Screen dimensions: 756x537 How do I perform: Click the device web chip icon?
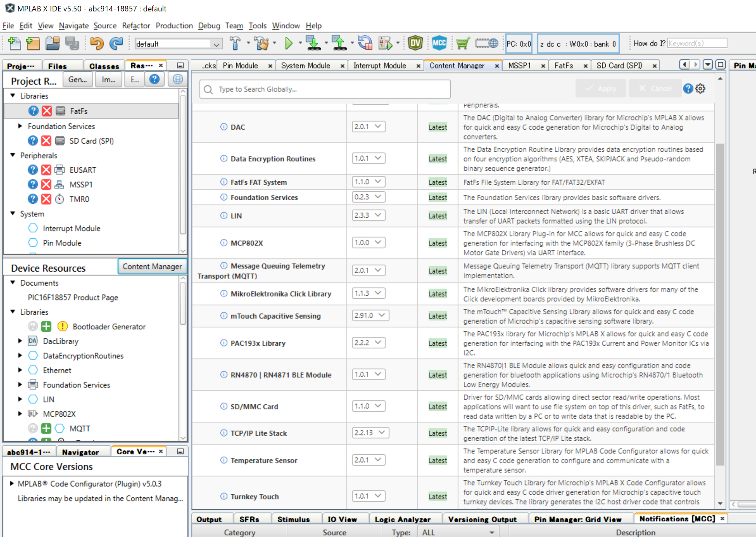pos(487,43)
